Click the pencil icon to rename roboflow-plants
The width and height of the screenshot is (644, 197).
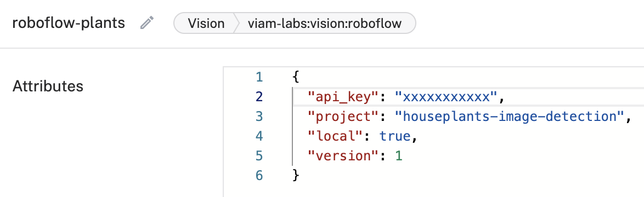point(146,23)
